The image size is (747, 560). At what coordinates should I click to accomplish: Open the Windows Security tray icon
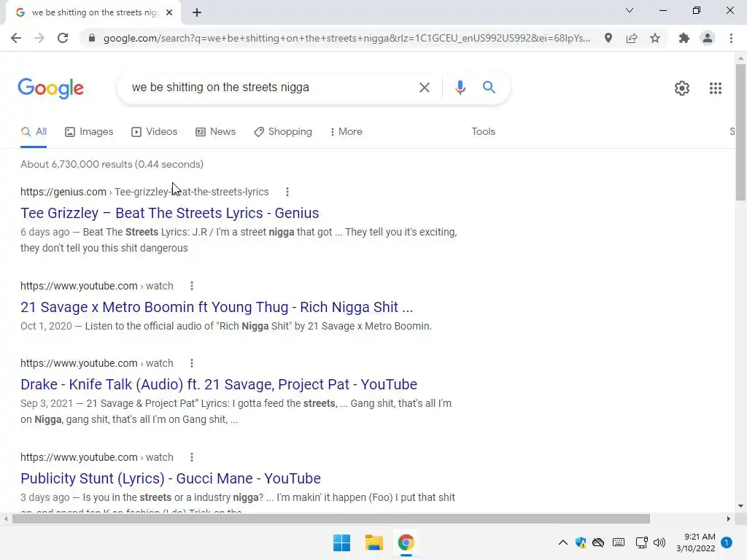pyautogui.click(x=580, y=542)
